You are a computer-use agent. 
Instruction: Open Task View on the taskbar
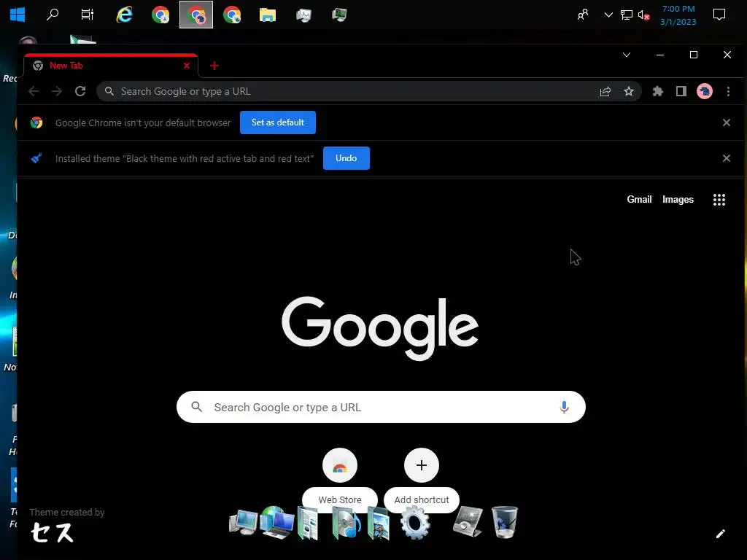88,15
